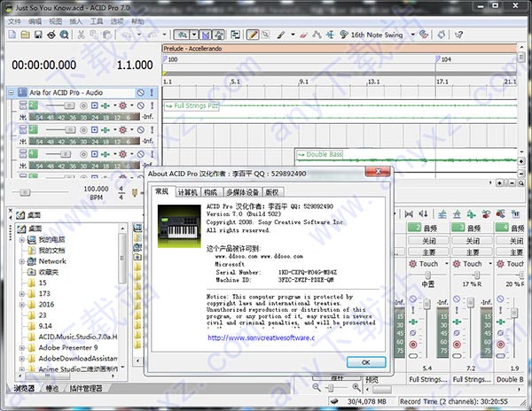Click the volume fader on mixer channel 2
Screen dimensions: 532x411
(426, 304)
